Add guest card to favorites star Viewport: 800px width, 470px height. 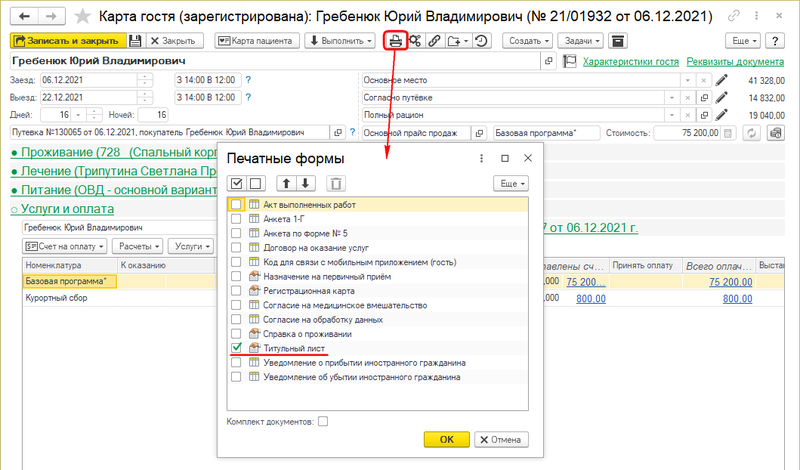click(82, 16)
